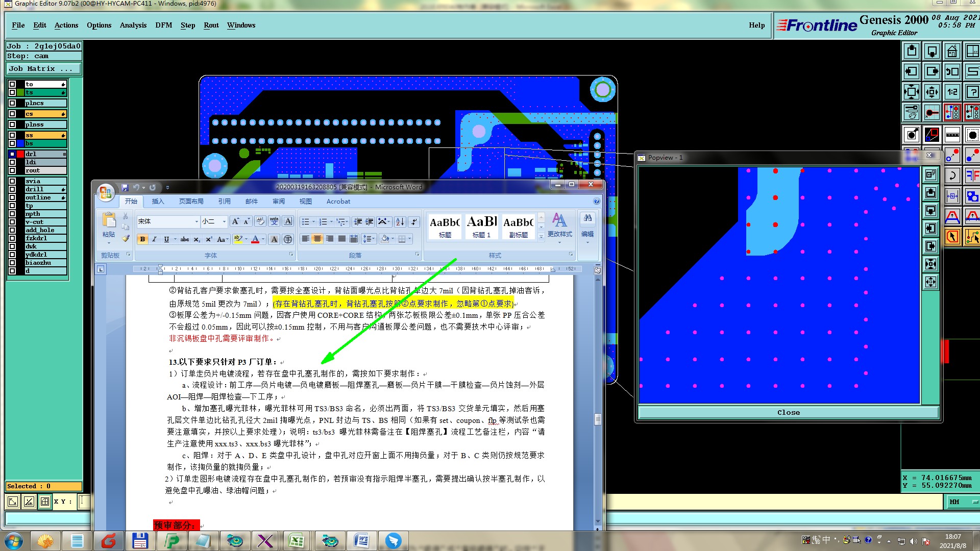Image resolution: width=980 pixels, height=551 pixels.
Task: Select the ruler measurement tool
Action: tap(952, 135)
